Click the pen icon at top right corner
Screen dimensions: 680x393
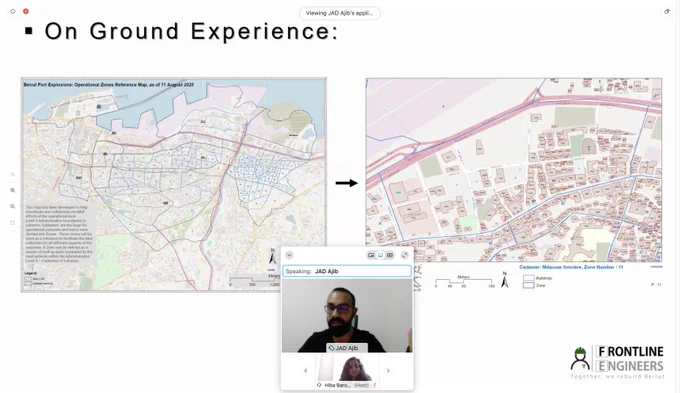pos(667,12)
